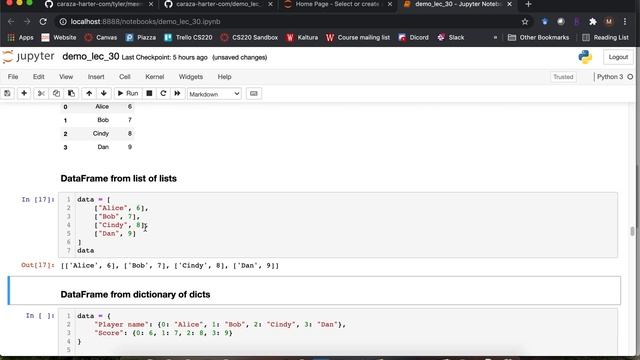Viewport: 640px width, 360px height.
Task: Interrupt the kernel with stop icon
Action: [149, 93]
